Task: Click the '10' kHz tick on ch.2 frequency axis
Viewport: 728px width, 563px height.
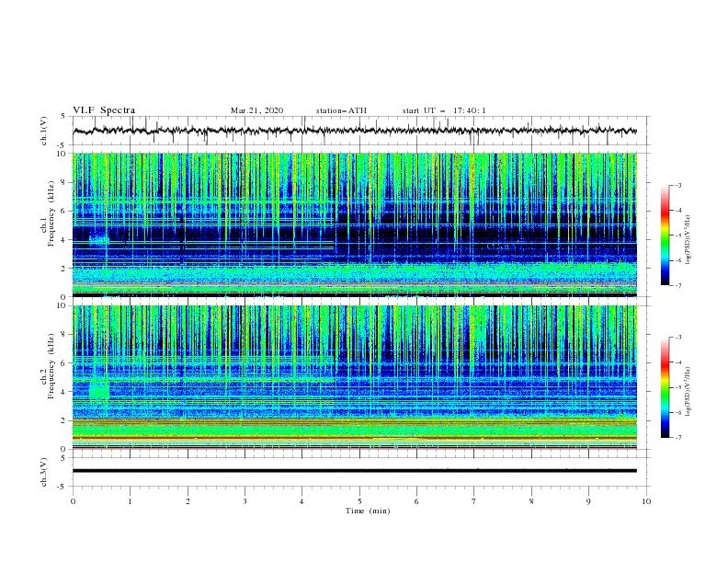Action: pos(63,305)
